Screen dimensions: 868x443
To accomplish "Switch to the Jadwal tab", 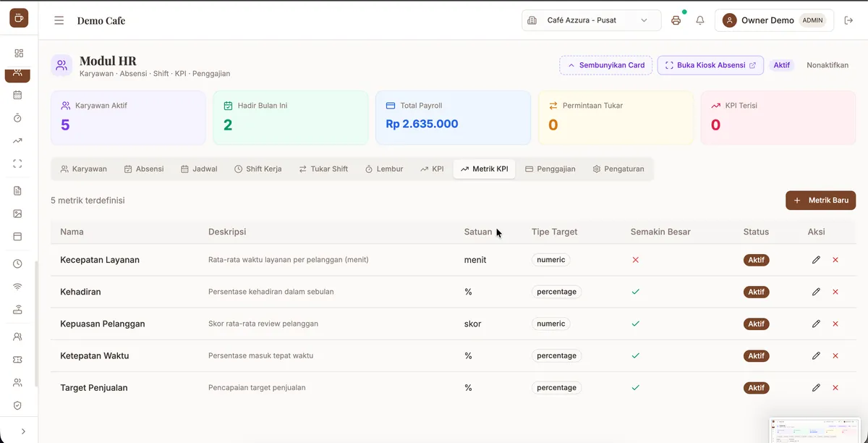I will click(x=199, y=169).
